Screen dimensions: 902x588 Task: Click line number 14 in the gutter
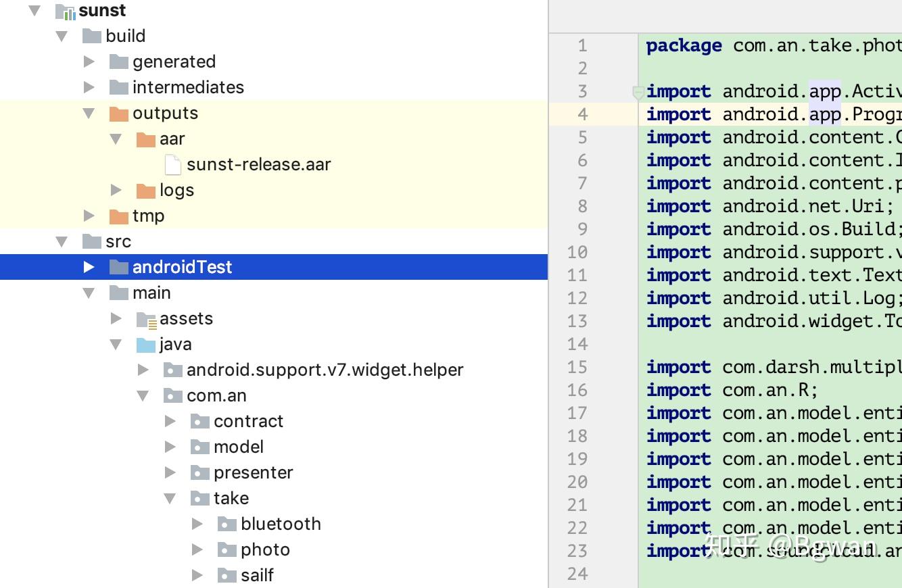click(577, 345)
